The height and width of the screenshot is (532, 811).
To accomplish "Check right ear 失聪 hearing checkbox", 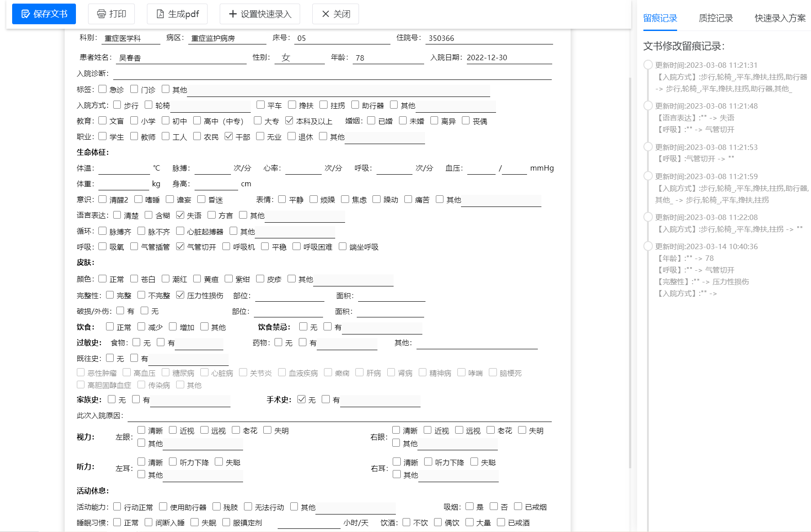I will (x=474, y=462).
